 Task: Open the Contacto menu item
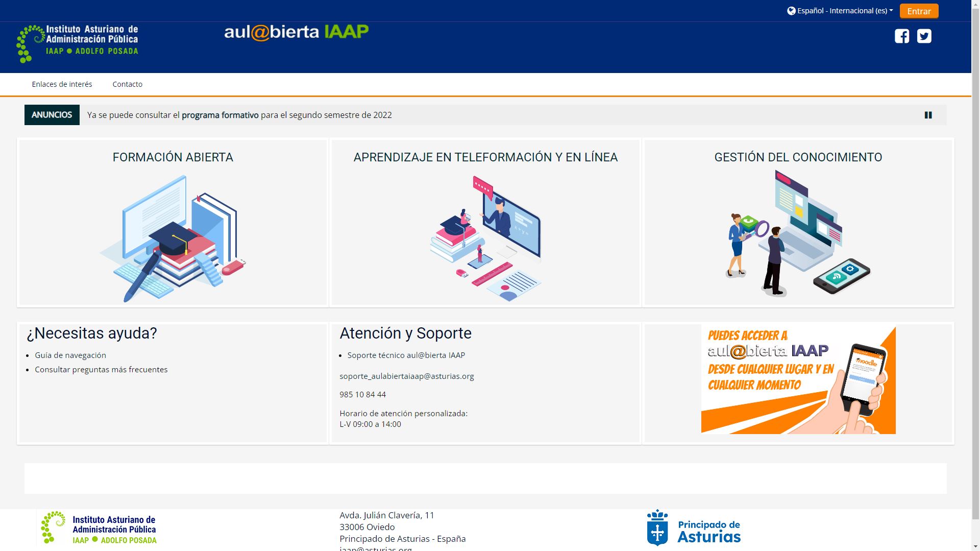click(x=127, y=84)
